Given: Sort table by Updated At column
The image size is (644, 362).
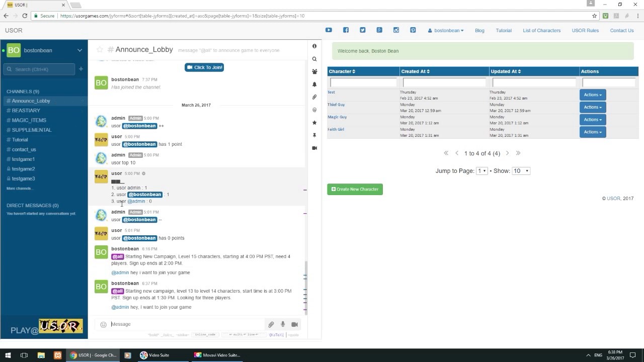Looking at the screenshot, I should pos(506,71).
